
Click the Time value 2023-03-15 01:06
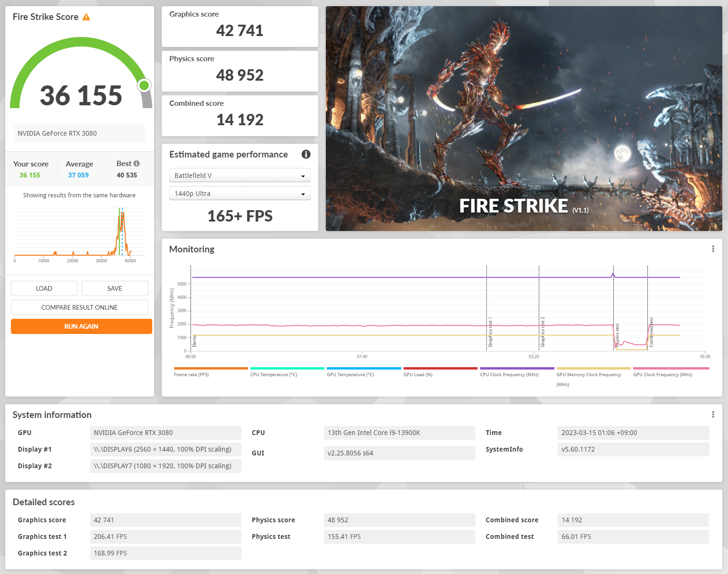click(634, 433)
